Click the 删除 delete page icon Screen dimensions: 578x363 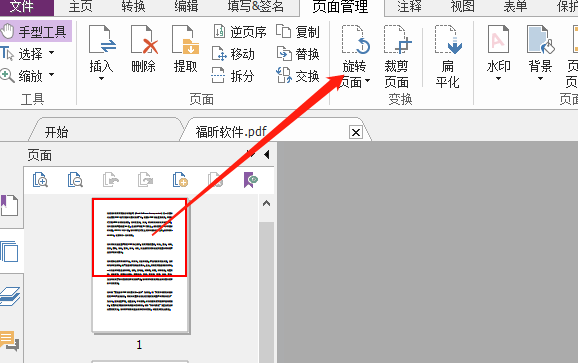coord(144,40)
